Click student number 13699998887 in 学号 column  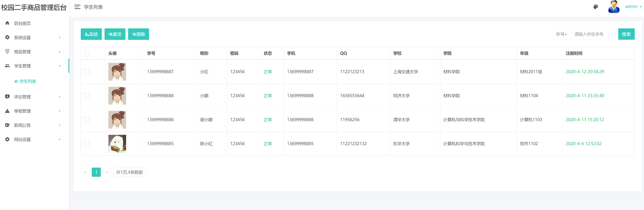[160, 72]
